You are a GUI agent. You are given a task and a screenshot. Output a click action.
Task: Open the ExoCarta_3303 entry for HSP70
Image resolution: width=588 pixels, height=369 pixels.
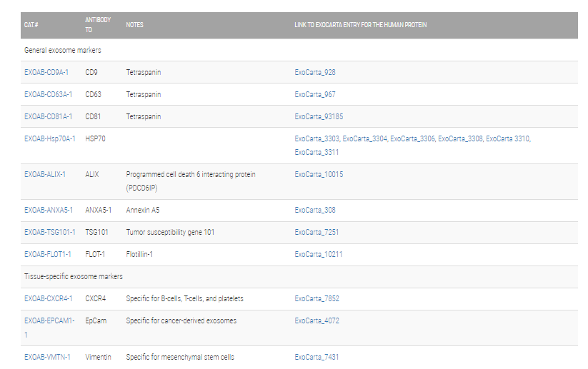pos(317,138)
